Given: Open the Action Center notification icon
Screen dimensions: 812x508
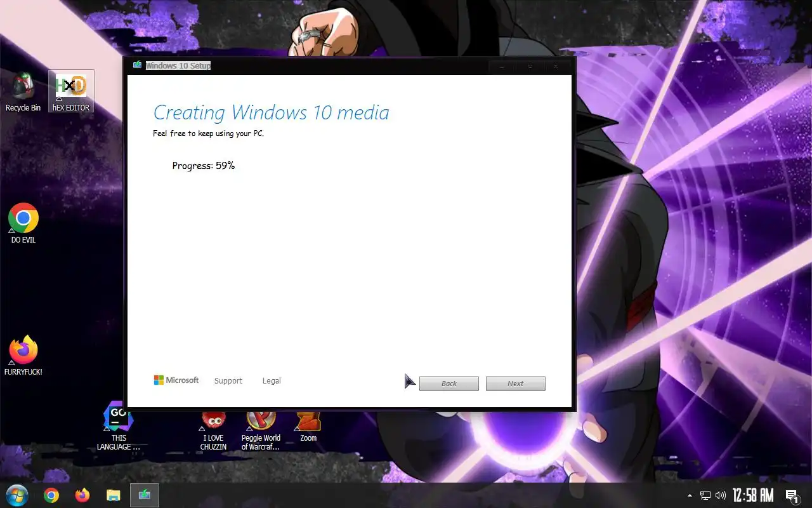Looking at the screenshot, I should (792, 496).
